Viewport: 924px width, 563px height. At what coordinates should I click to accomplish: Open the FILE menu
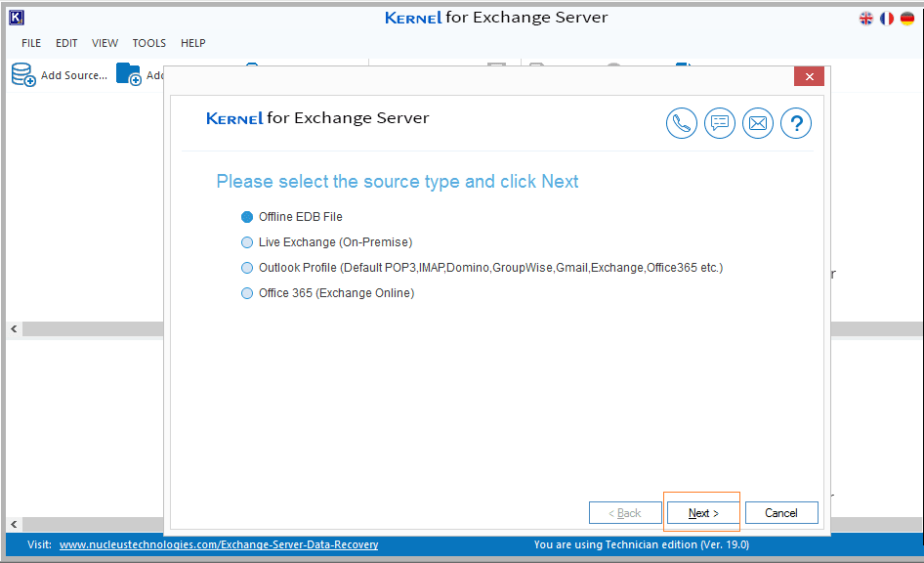click(31, 43)
